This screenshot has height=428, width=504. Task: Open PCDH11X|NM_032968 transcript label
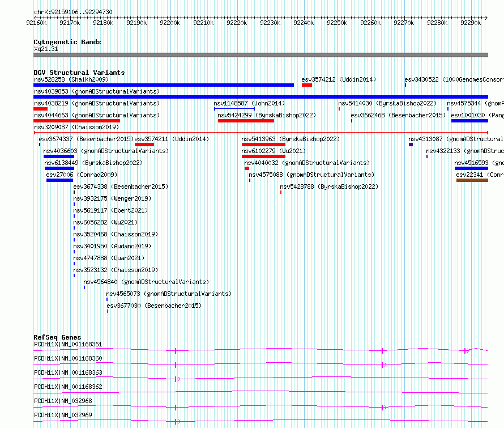tap(63, 401)
